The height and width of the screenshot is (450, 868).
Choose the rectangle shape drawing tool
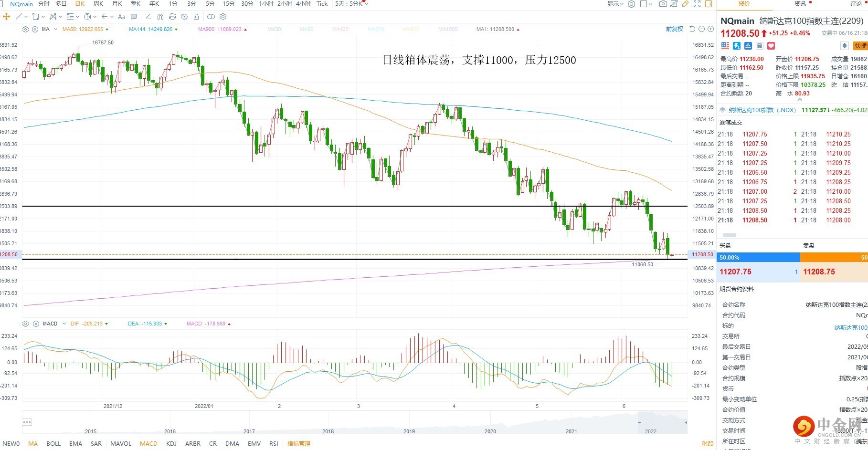pyautogui.click(x=35, y=17)
